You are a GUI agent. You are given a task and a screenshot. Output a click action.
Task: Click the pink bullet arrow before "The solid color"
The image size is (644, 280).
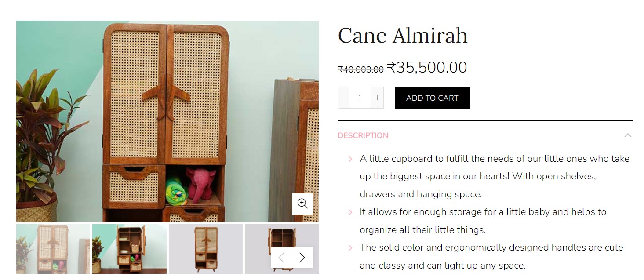pyautogui.click(x=350, y=248)
